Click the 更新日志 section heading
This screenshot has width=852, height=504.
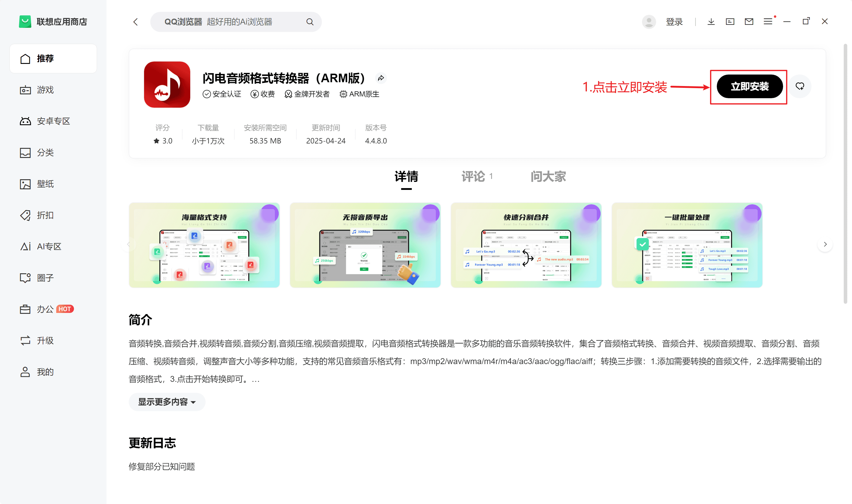(152, 443)
